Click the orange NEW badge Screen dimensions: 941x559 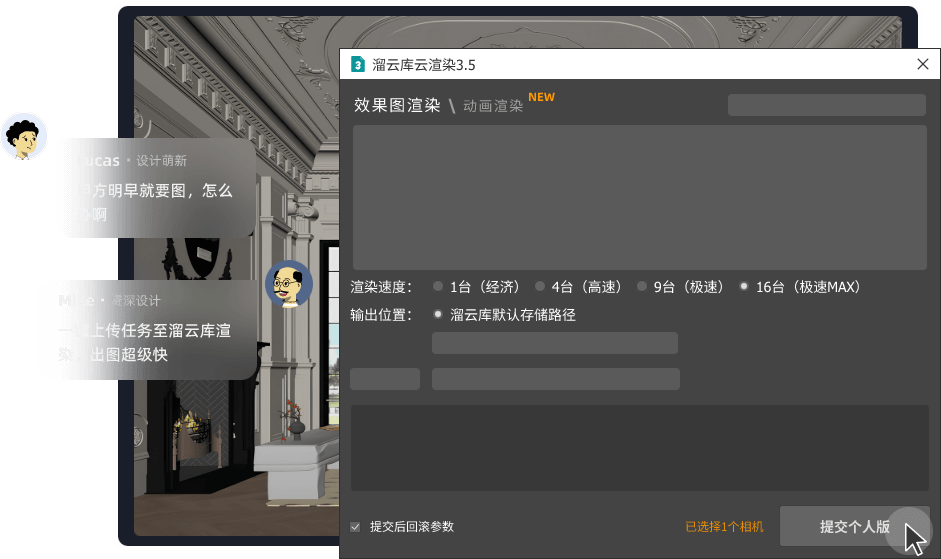coord(541,97)
